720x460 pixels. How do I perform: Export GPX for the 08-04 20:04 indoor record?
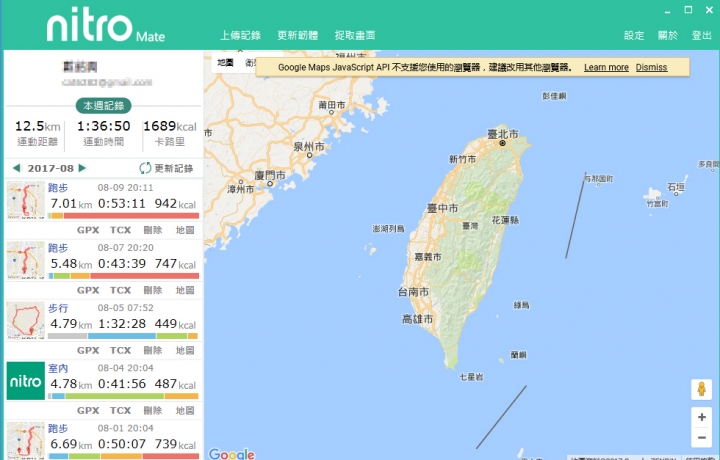tap(88, 410)
